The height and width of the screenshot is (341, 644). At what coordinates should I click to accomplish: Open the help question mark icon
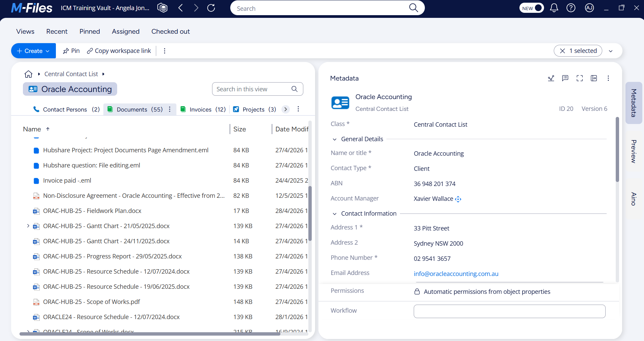point(571,8)
